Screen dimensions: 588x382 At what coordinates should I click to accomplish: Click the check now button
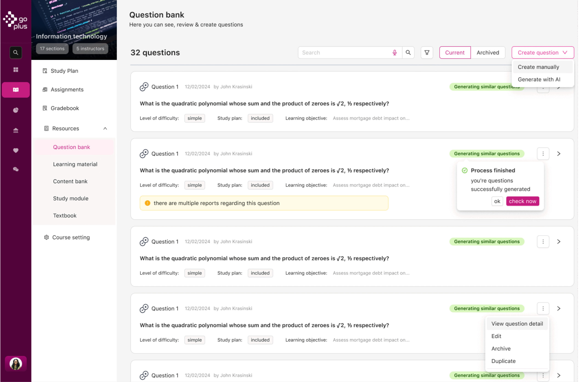click(x=522, y=201)
